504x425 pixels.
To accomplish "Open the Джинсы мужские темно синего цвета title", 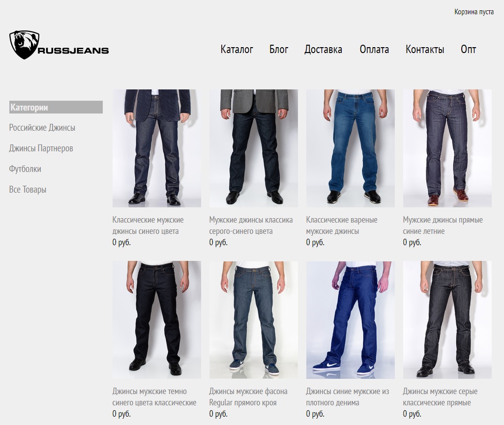I will tap(154, 397).
